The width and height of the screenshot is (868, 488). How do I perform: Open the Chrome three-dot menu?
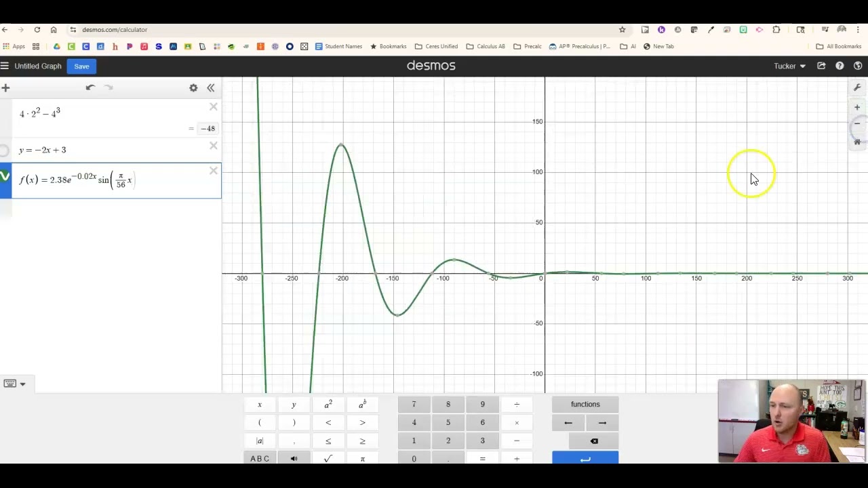tap(859, 30)
